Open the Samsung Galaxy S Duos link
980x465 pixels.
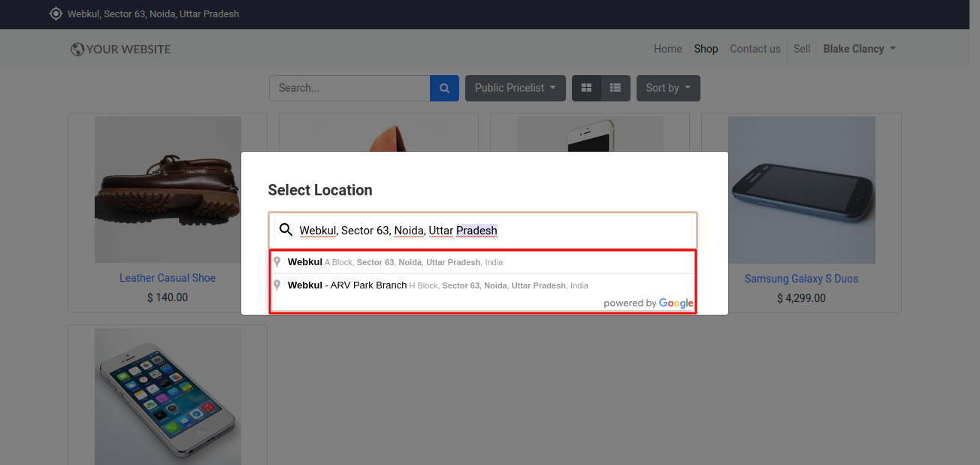801,279
